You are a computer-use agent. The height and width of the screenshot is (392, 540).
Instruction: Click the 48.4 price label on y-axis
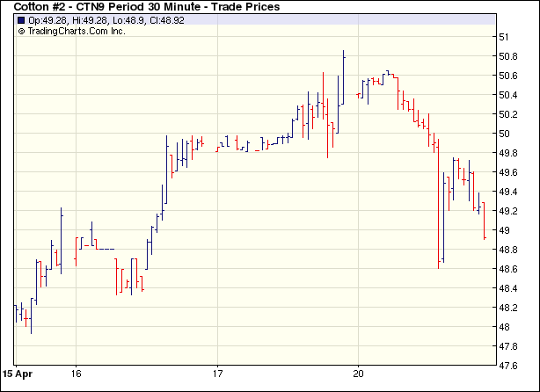(x=508, y=288)
